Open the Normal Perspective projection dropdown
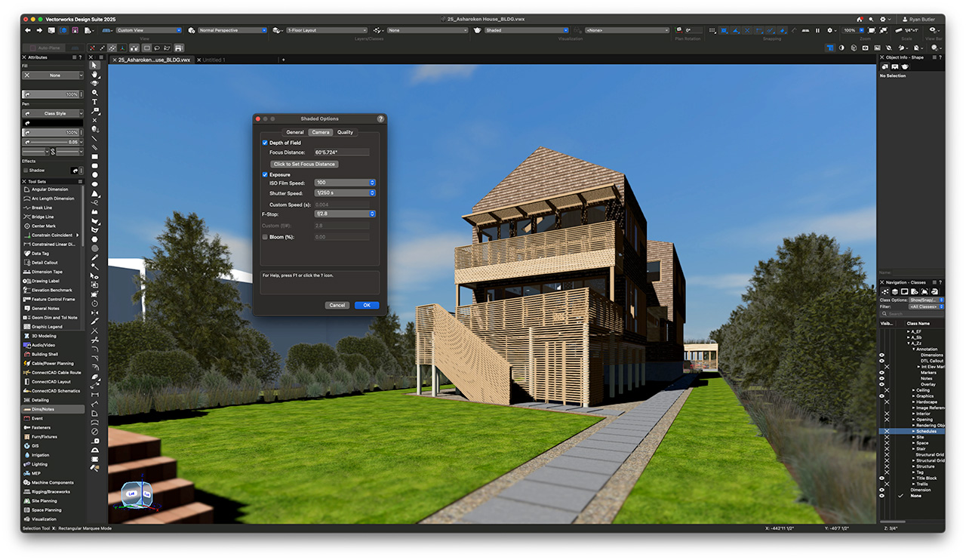This screenshot has height=560, width=966. (232, 30)
